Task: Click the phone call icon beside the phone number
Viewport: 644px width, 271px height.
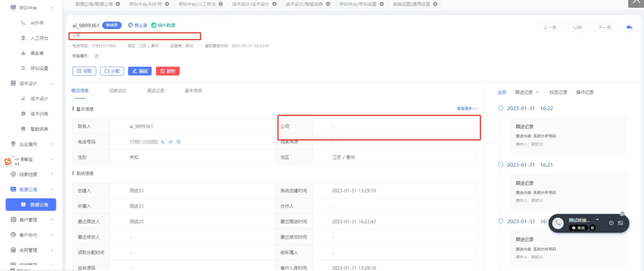Action: click(163, 142)
